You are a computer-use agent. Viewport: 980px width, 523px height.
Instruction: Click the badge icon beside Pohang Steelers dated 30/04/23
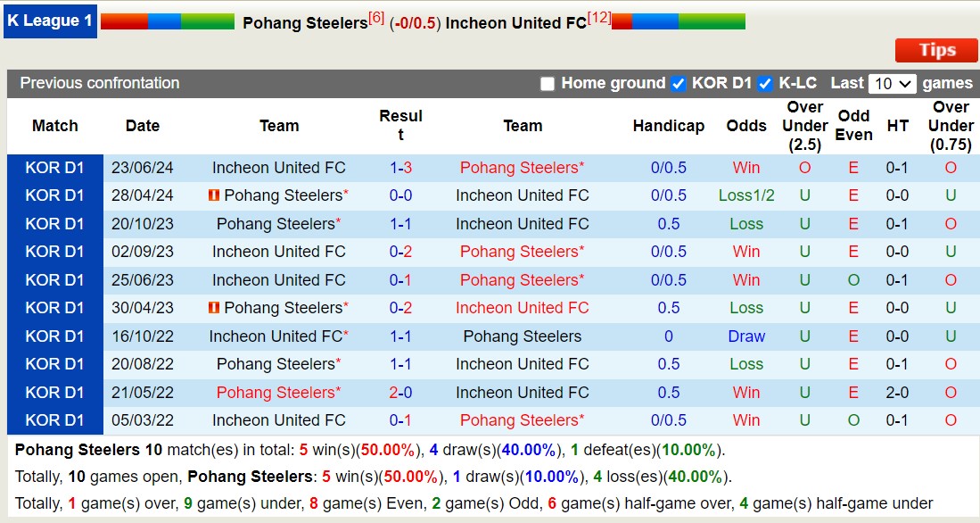point(214,307)
